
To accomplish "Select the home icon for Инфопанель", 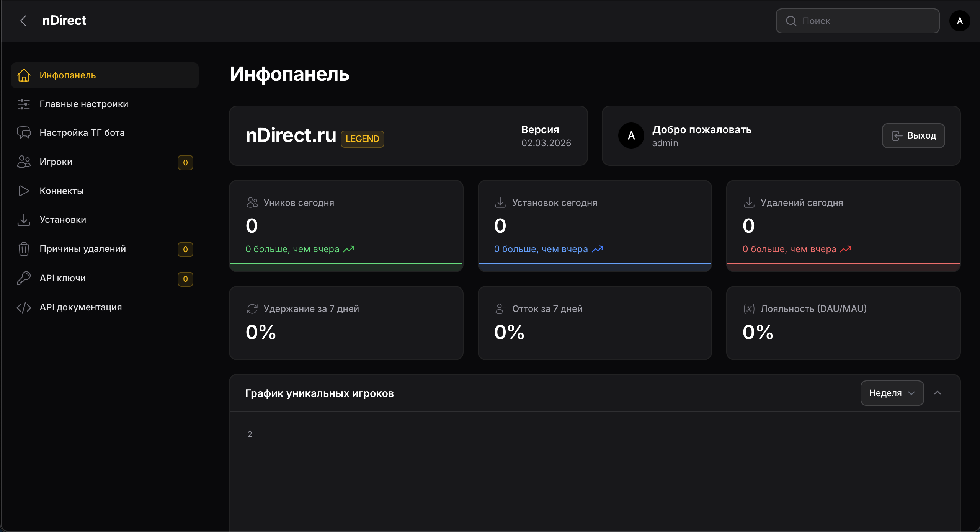I will pos(24,75).
